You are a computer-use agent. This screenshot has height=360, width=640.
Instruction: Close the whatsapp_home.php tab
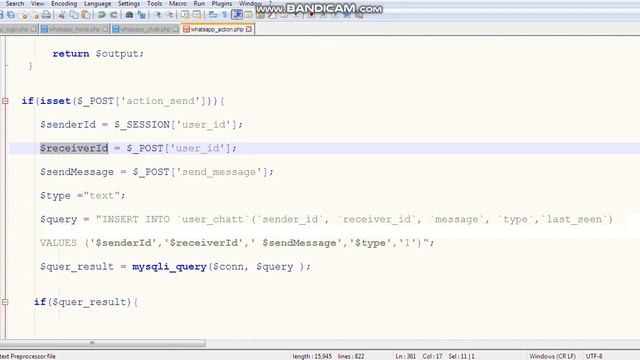(x=105, y=29)
